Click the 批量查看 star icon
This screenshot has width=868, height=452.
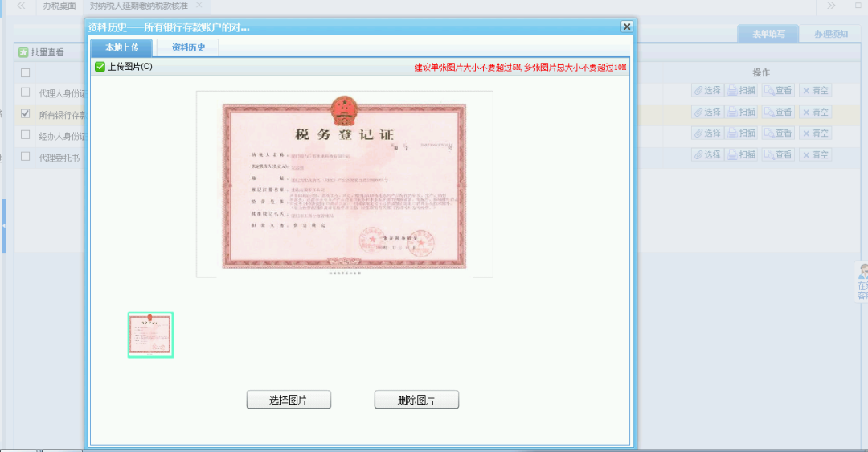click(x=23, y=52)
